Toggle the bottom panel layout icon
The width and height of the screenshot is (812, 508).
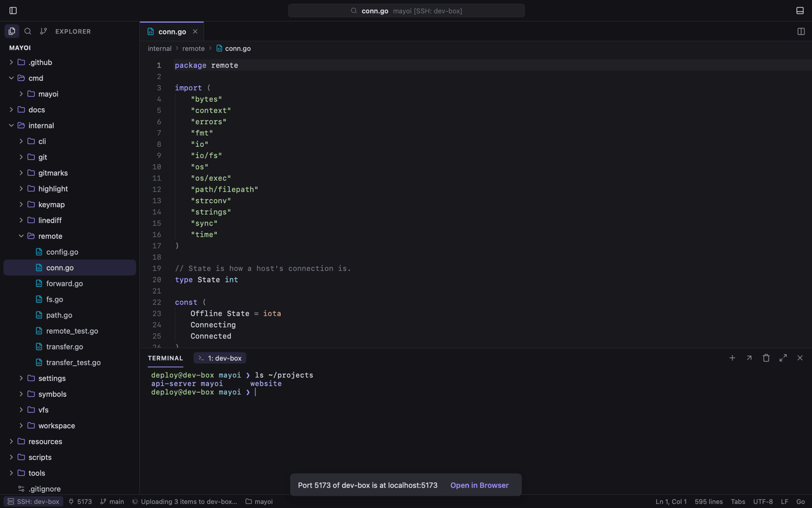tap(800, 11)
